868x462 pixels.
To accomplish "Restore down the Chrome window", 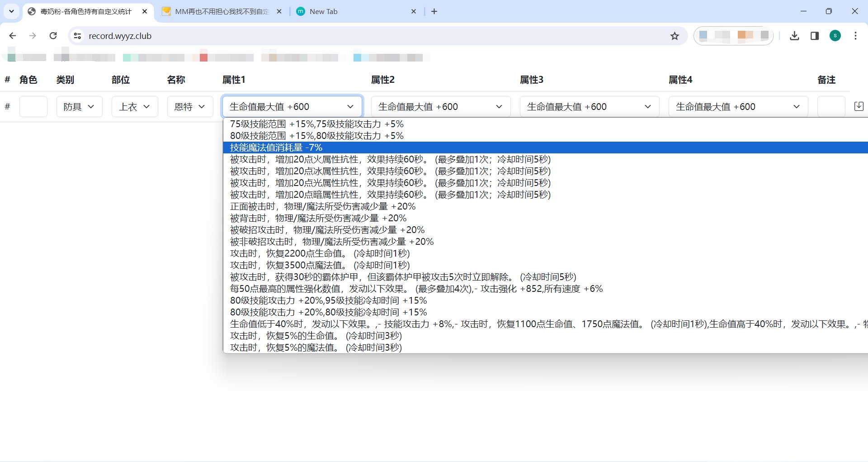I will (829, 11).
